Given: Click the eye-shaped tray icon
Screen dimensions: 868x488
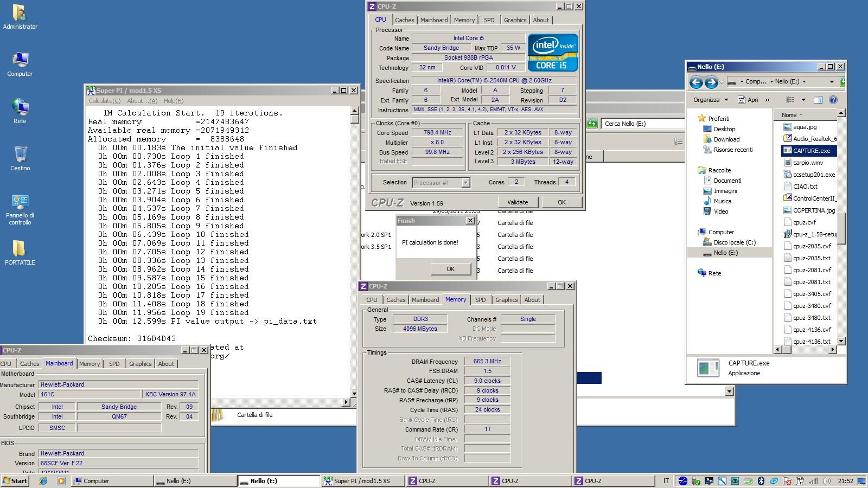Looking at the screenshot, I should click(x=735, y=481).
